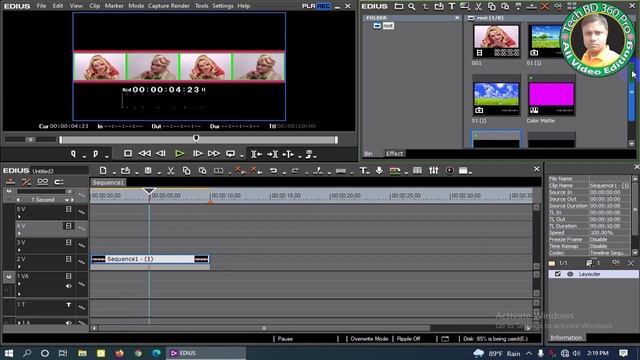
Task: Select the Sequence1 timeline tab
Action: click(108, 182)
